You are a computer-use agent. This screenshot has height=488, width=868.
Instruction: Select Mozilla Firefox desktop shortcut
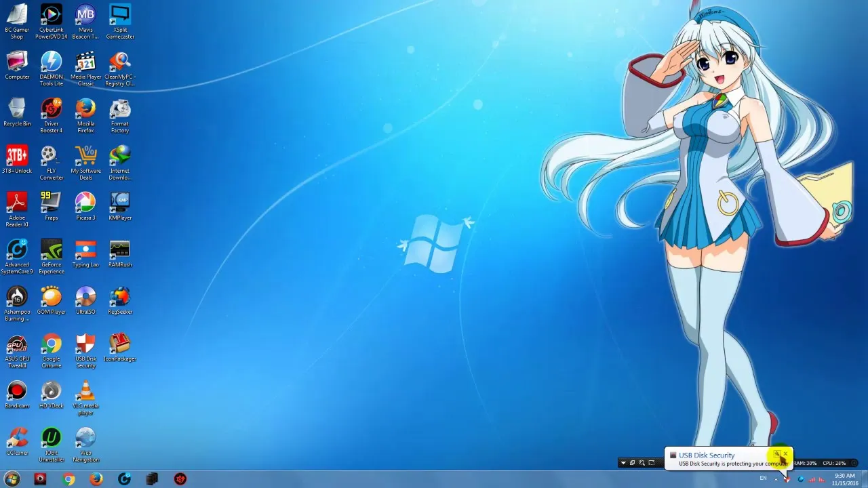(x=85, y=115)
